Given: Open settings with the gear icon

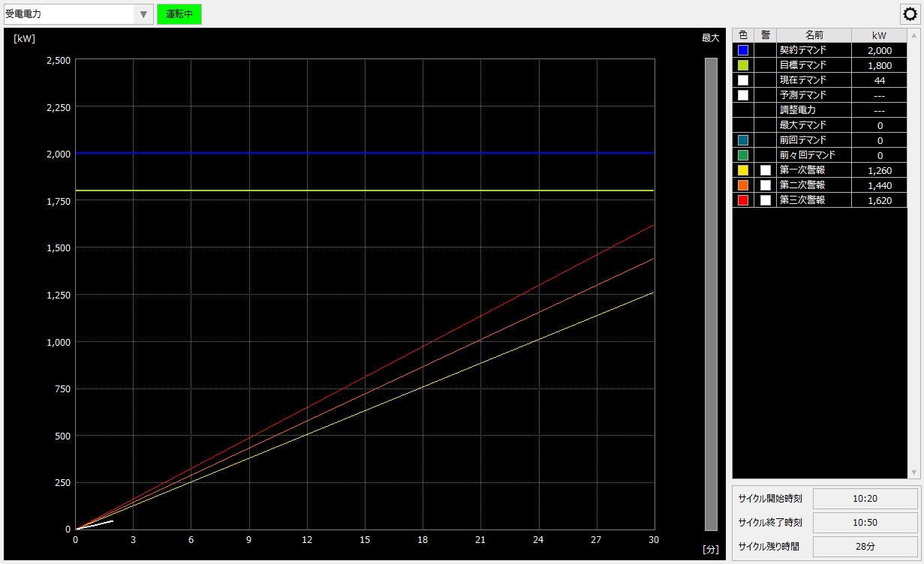Looking at the screenshot, I should [x=910, y=14].
